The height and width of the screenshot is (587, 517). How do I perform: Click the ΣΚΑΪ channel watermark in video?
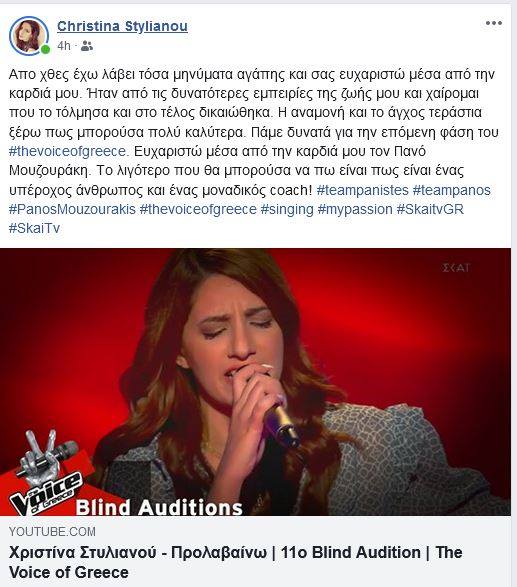point(456,268)
